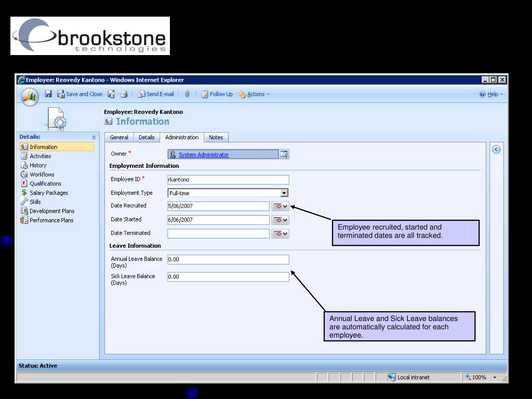The image size is (532, 399).
Task: Click the Date Terminated field
Action: (x=218, y=233)
